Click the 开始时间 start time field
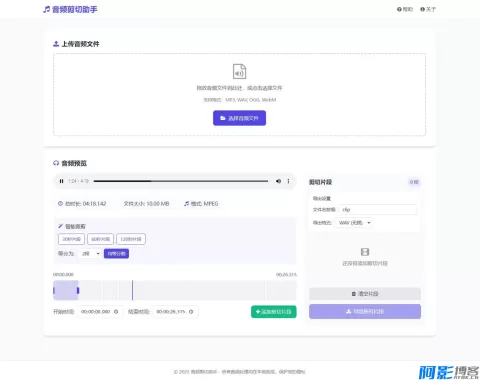 click(x=99, y=312)
